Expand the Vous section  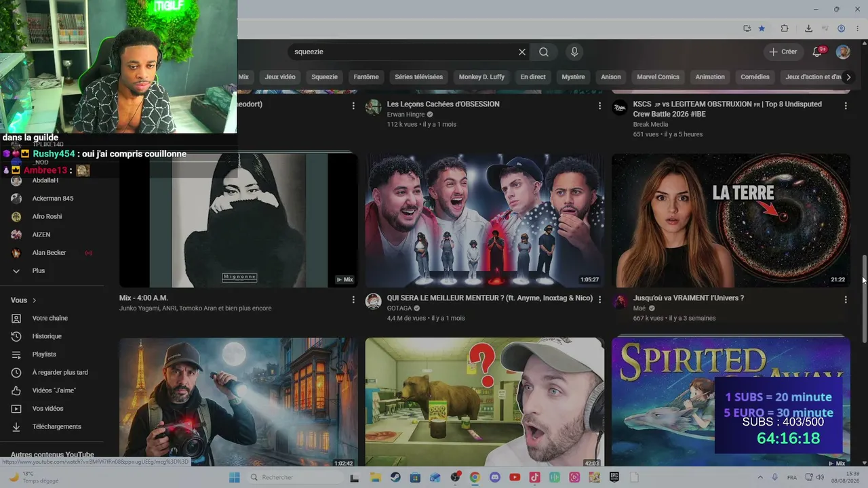coord(24,300)
